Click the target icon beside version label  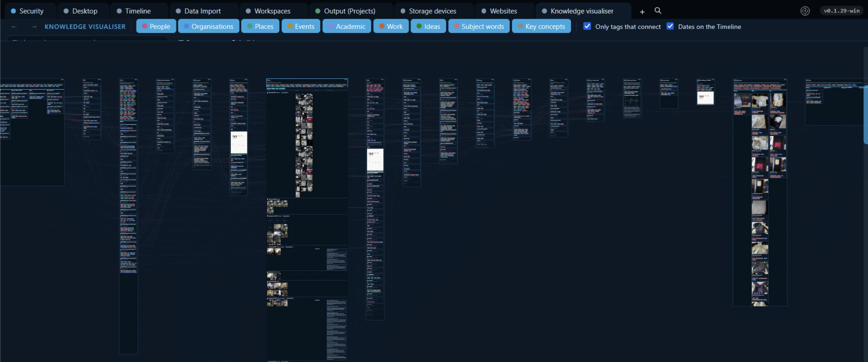click(805, 11)
